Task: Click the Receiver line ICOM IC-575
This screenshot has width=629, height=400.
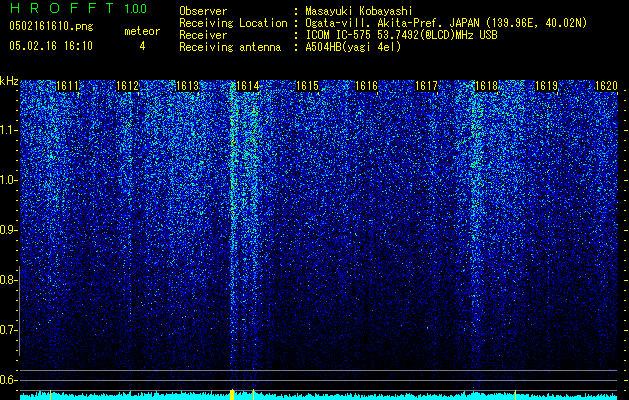Action: tap(401, 35)
